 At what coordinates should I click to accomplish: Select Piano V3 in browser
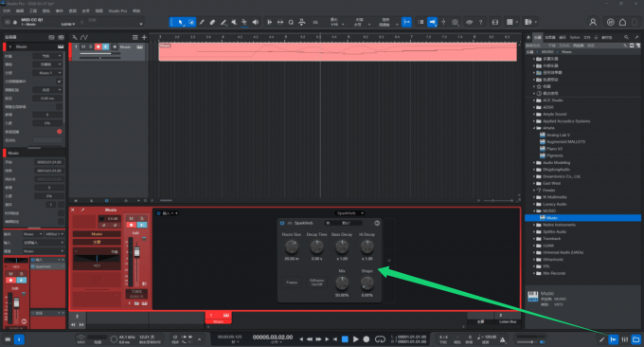[x=554, y=149]
